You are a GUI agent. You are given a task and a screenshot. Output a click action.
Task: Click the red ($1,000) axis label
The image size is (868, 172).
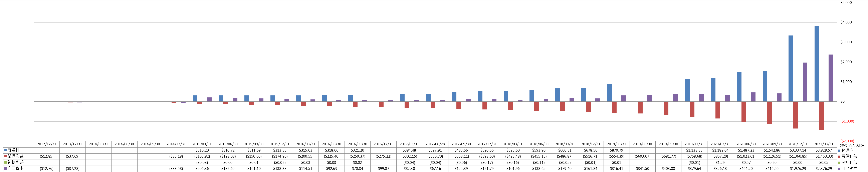point(847,121)
